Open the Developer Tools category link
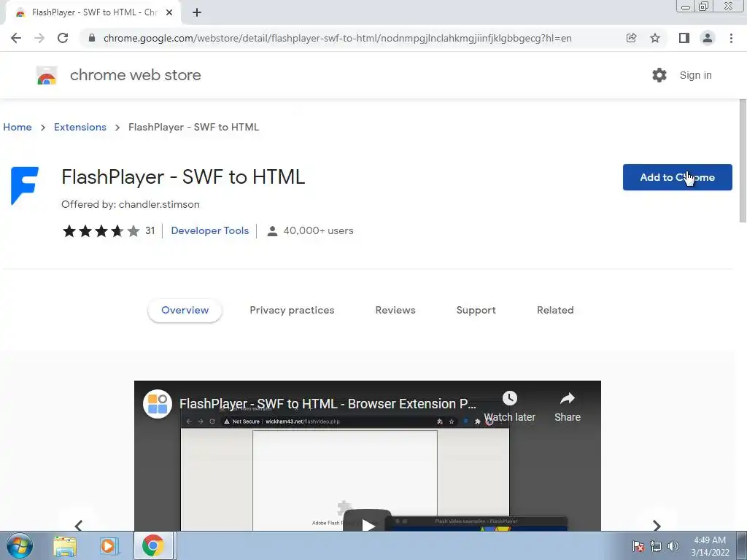 (x=209, y=230)
